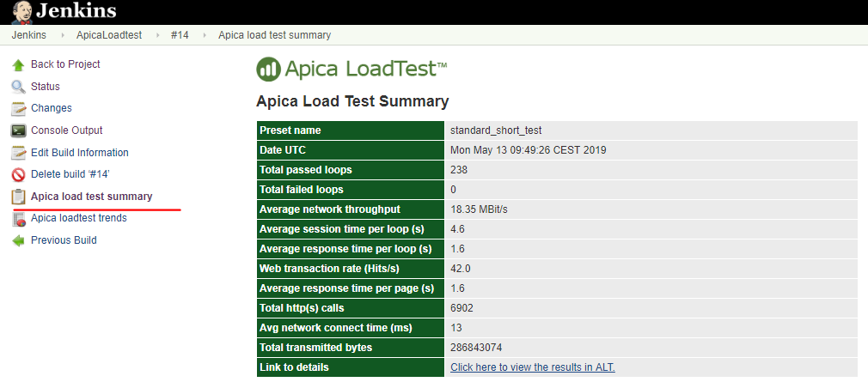Select the Mon May 13 09:49:26 CEST 2019 value

529,150
